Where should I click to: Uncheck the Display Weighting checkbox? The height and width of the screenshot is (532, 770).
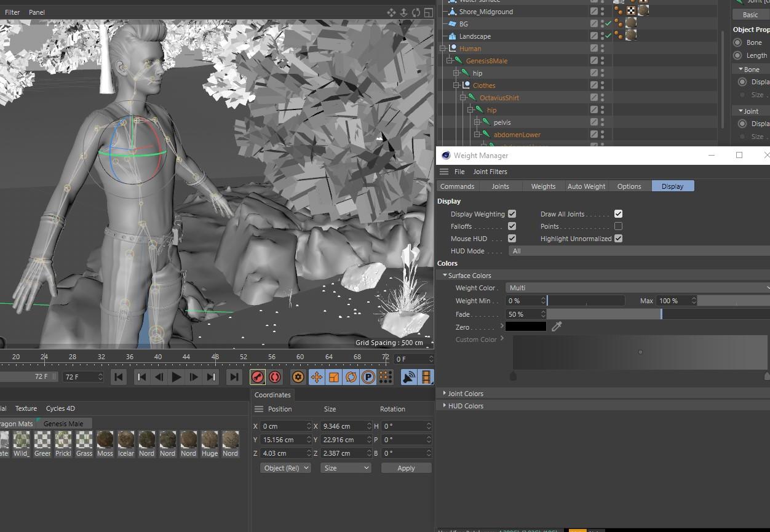(x=512, y=214)
